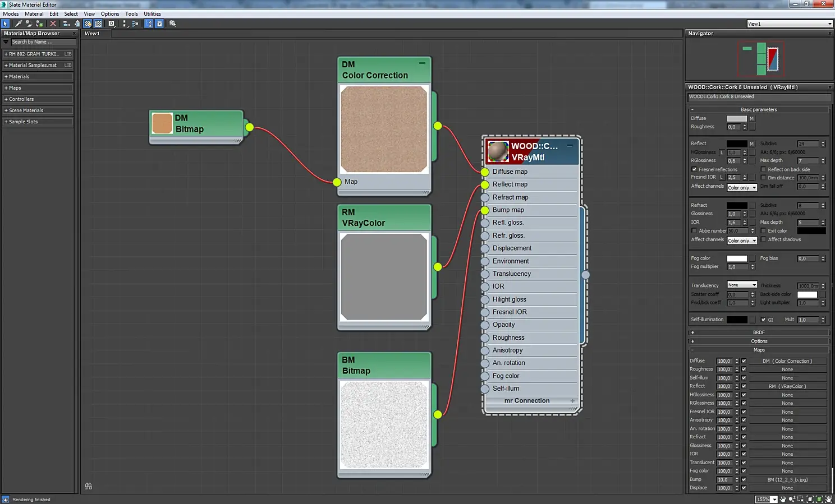Expand the Maps group in browser

click(x=15, y=88)
